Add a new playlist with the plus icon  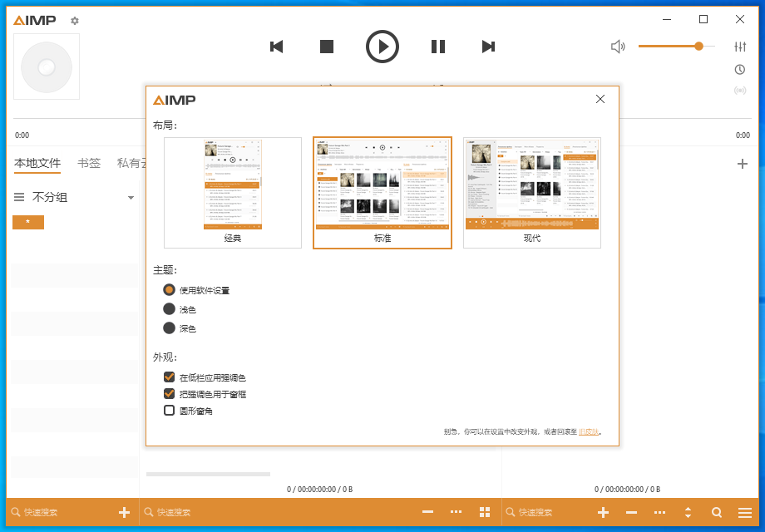(742, 164)
